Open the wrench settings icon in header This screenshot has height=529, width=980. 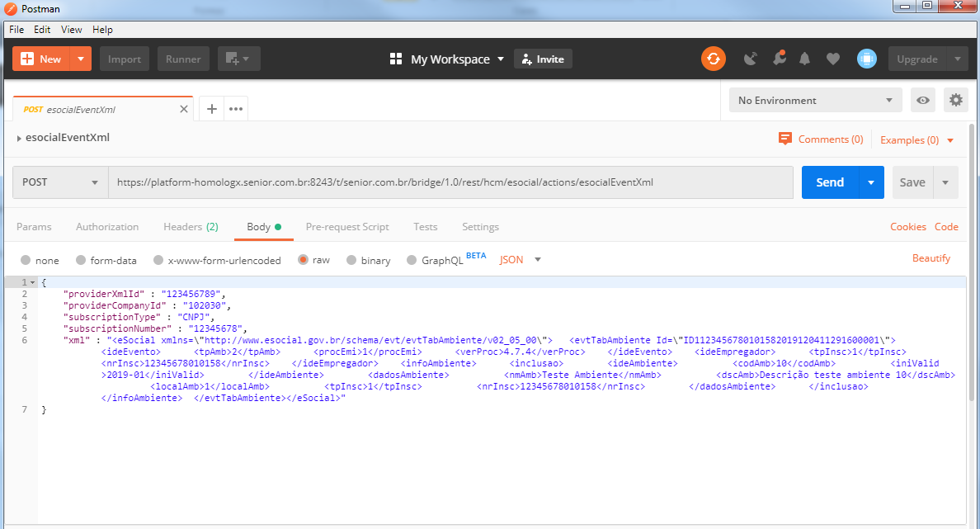(779, 58)
